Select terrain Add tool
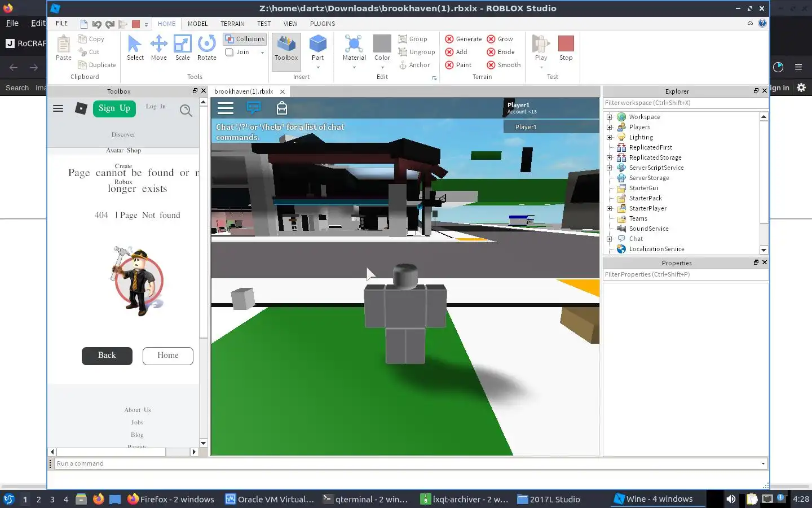812x508 pixels. point(456,52)
